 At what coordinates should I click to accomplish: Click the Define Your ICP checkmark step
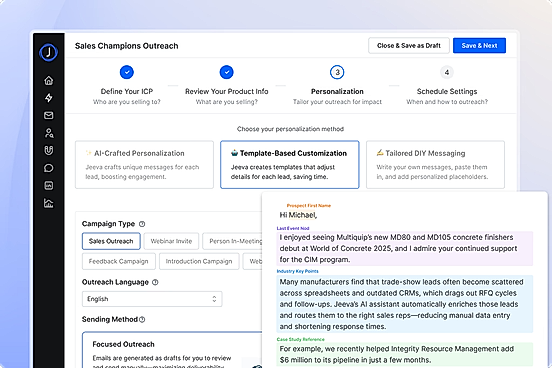[x=127, y=72]
